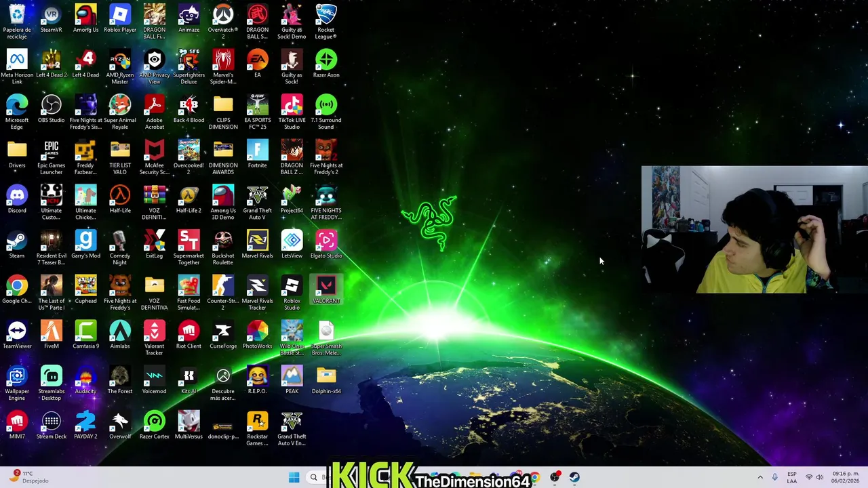Switch the ESP LAA input language

pos(792,477)
